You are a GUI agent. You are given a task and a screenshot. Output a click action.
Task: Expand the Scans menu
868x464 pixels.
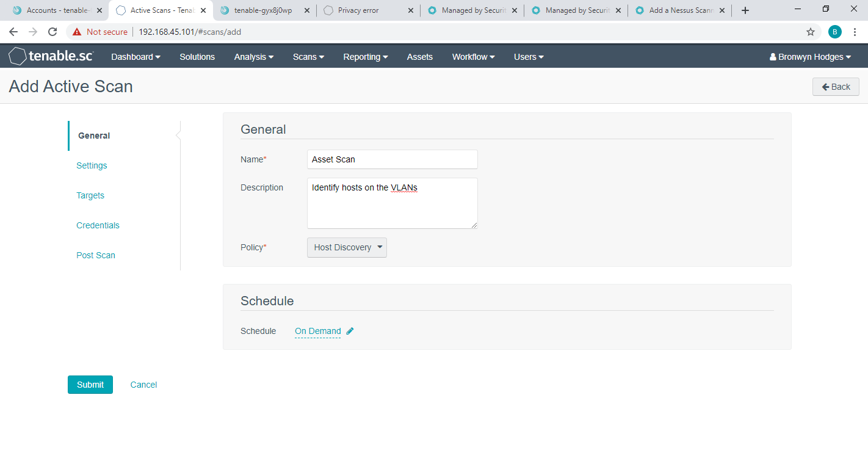tap(308, 57)
